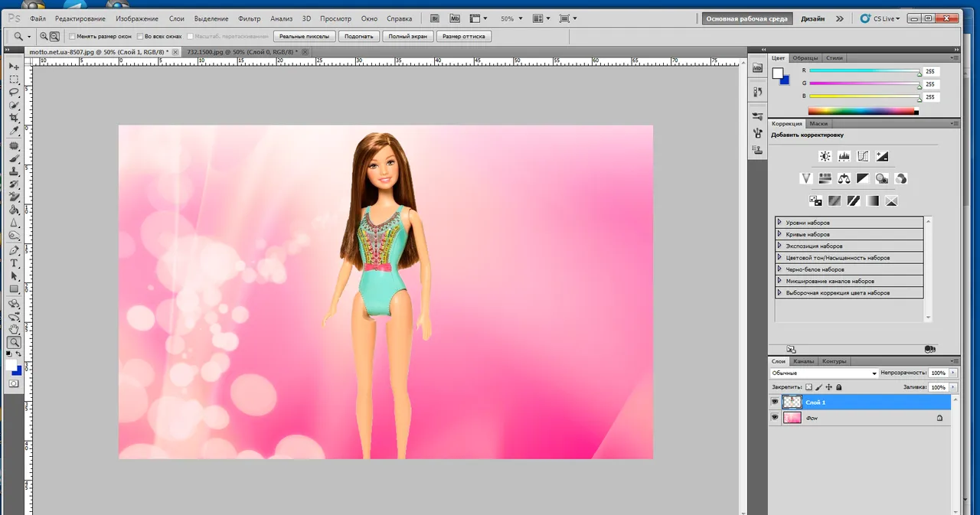The height and width of the screenshot is (515, 980).
Task: Switch to the 'Каналы' tab
Action: coord(803,361)
